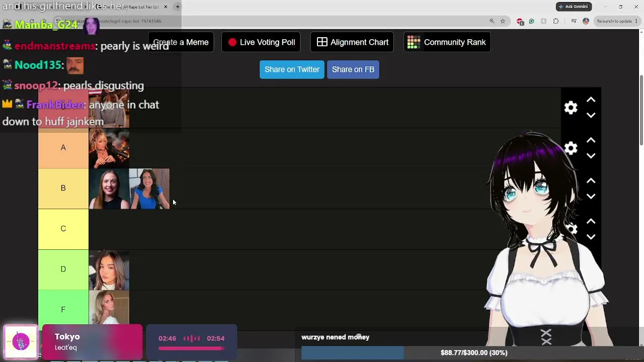Screen dimensions: 644x362
Task: Select the B tier label
Action: coord(63,188)
